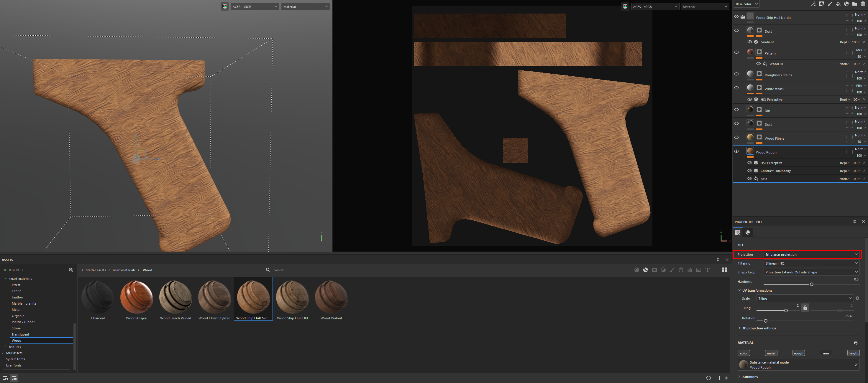
Task: Hide the Wood Ship Hull Nordic folder
Action: 736,16
